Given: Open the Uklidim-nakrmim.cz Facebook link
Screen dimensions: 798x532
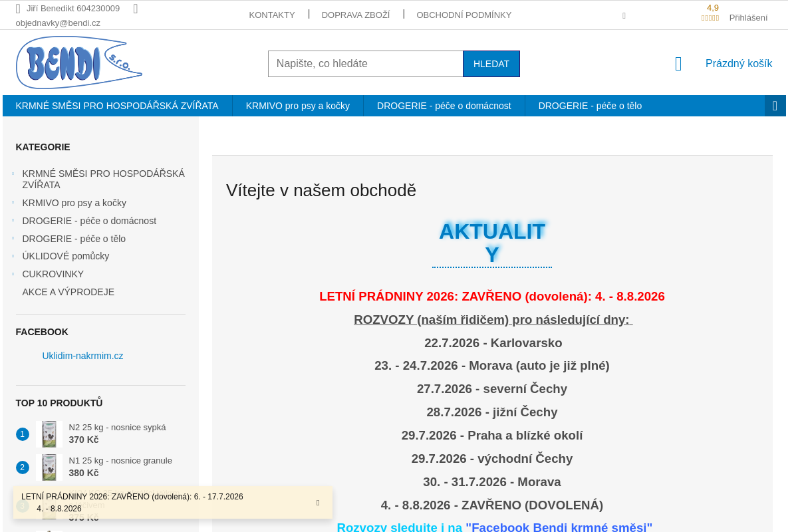Looking at the screenshot, I should 82,356.
